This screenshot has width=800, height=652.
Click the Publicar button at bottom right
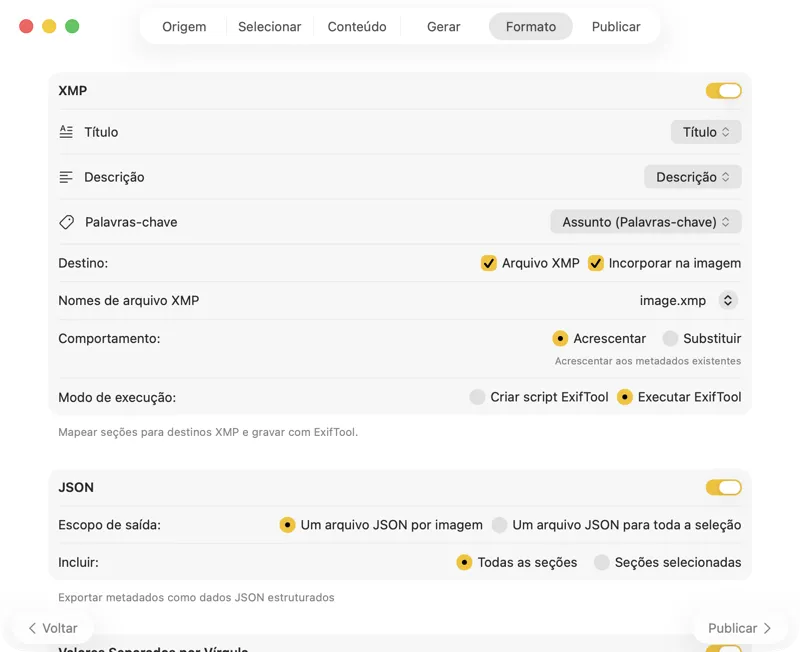tap(737, 628)
